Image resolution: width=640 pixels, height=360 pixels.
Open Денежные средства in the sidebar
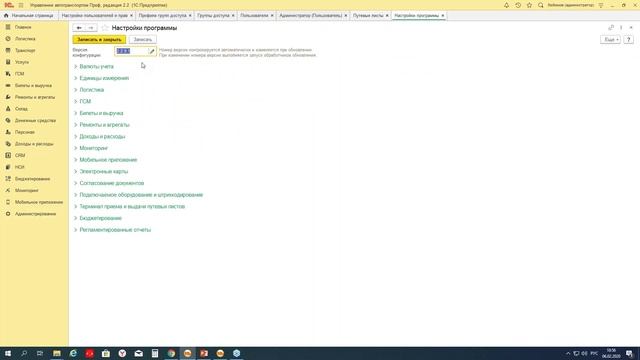tap(35, 121)
